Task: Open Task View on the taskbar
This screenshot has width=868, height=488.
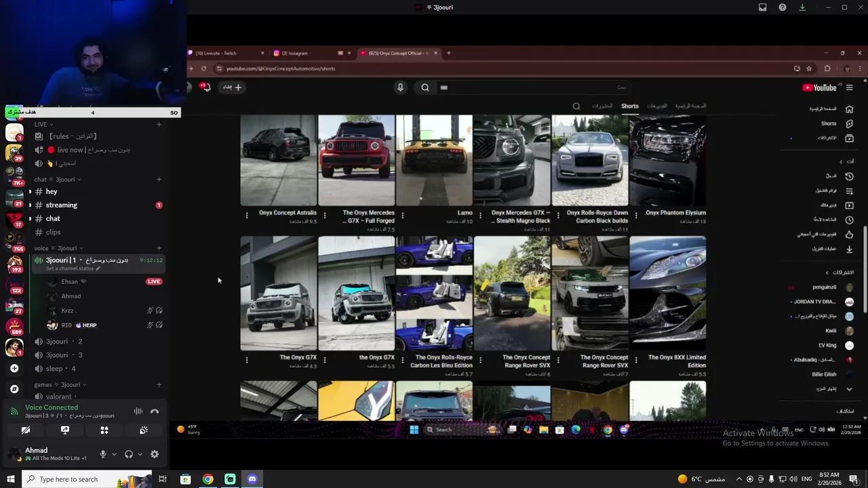Action: point(163,479)
